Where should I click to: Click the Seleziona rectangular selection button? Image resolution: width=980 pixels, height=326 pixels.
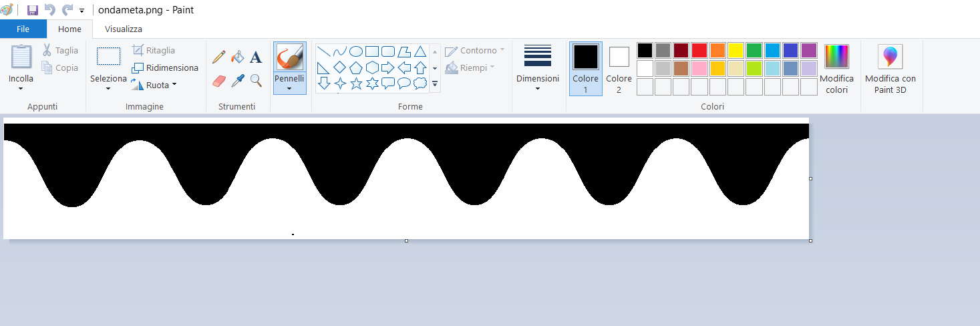tap(109, 57)
